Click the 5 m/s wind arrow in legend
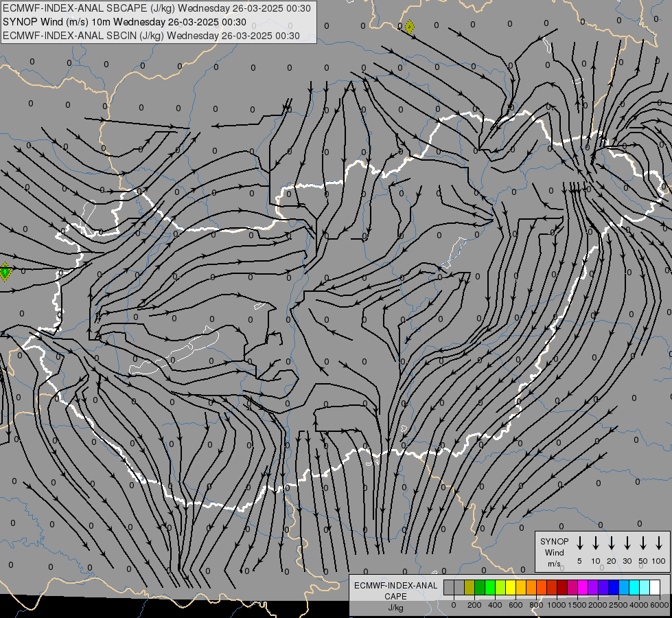 [x=580, y=543]
